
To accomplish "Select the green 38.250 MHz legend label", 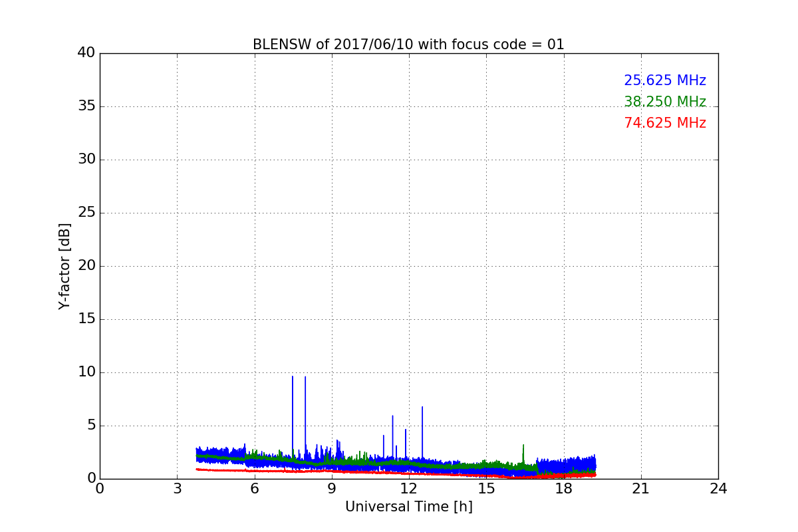I will [x=665, y=102].
